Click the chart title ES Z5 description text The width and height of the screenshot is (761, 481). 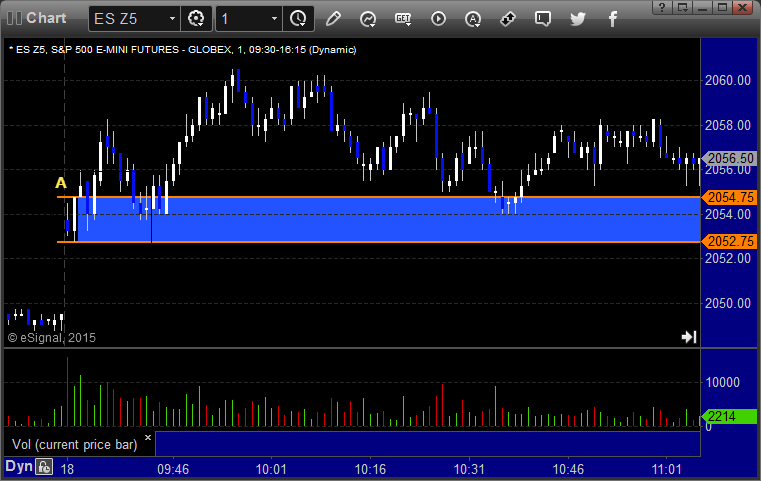(184, 50)
